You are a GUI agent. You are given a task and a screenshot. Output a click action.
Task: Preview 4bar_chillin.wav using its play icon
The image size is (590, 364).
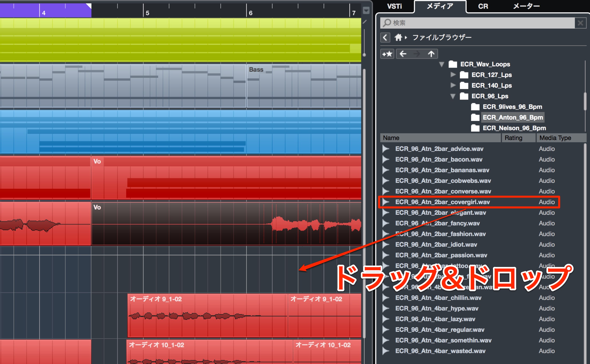386,298
